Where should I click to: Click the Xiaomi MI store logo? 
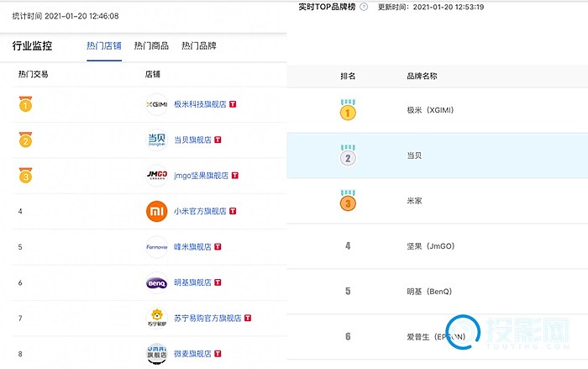pos(157,211)
